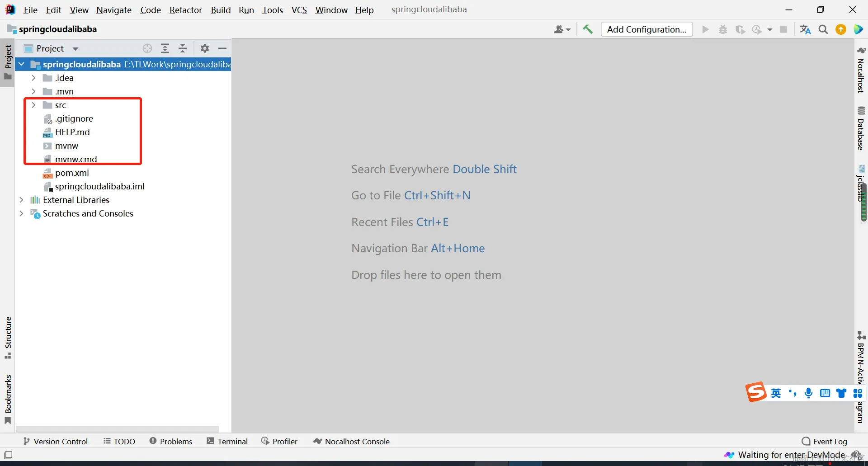Click the Project panel horizontal scrollbar
Viewport: 868px width, 466px height.
pos(118,428)
